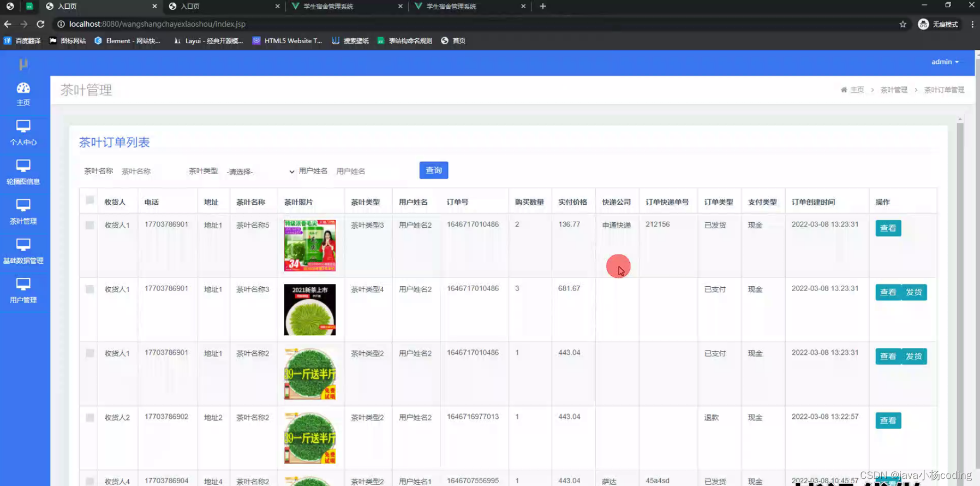Screen dimensions: 980x486
Task: Open the incognito 无痕模式 indicator
Action: (x=938, y=24)
